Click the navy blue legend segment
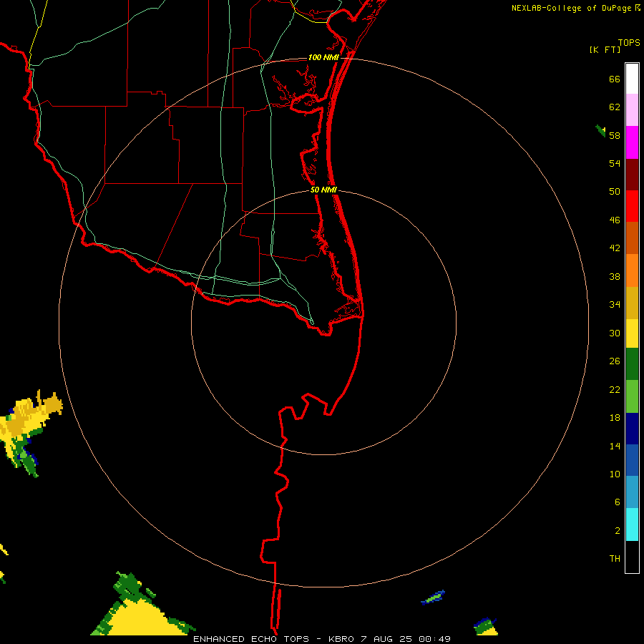The height and width of the screenshot is (644, 644). (632, 429)
